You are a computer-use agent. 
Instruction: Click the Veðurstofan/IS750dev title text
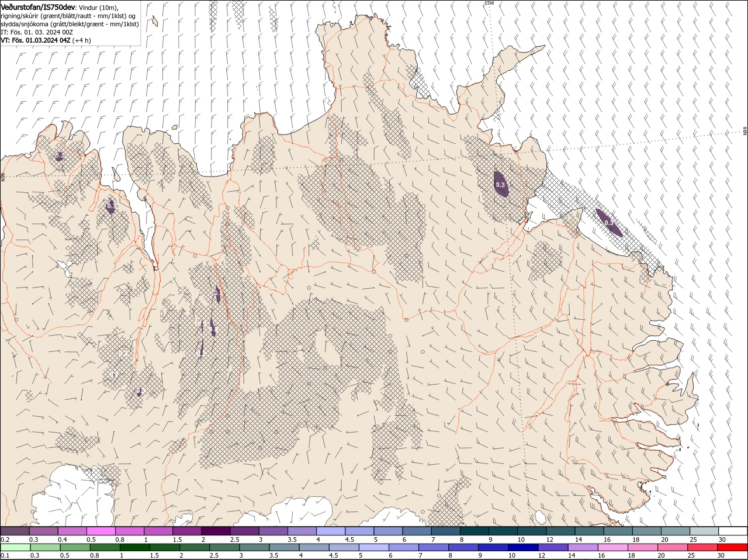pos(38,7)
